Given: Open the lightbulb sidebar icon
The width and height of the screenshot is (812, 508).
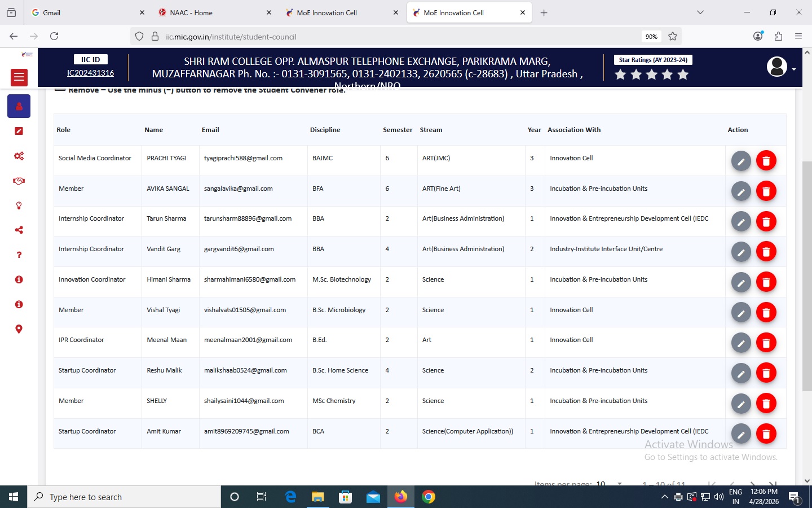Looking at the screenshot, I should (19, 205).
